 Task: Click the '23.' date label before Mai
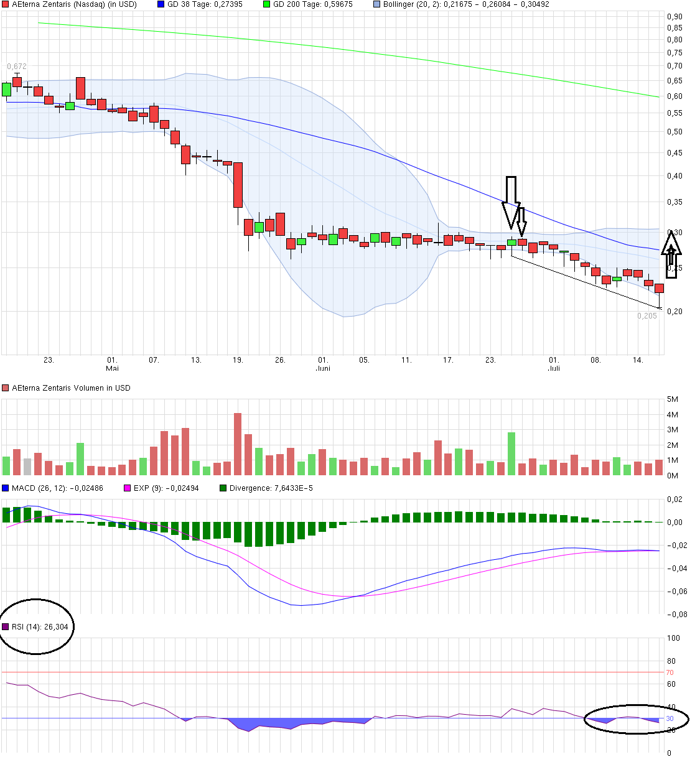pos(49,360)
